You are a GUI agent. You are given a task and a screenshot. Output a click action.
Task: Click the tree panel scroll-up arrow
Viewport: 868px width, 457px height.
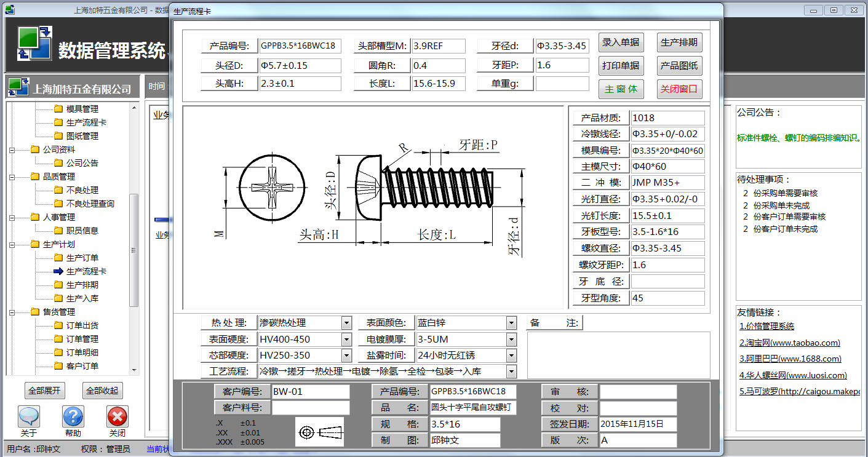click(134, 107)
